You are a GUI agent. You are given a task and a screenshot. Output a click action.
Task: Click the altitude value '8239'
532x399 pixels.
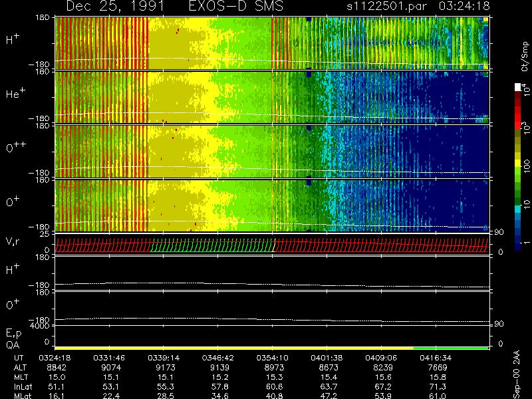coord(383,368)
